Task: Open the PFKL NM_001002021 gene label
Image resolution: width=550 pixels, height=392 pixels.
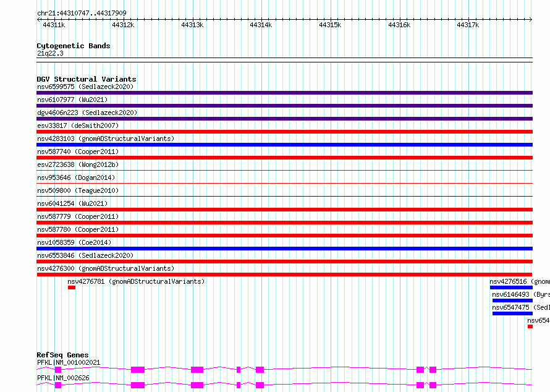Action: [69, 362]
